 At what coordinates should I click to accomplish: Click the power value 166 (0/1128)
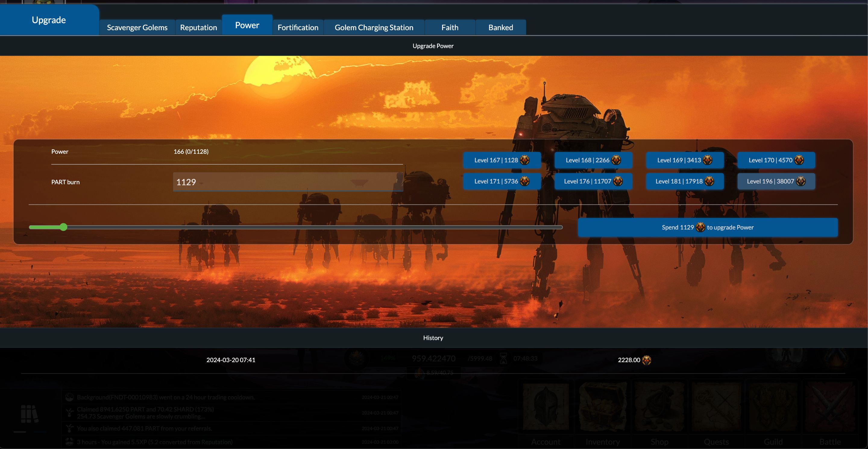[191, 152]
